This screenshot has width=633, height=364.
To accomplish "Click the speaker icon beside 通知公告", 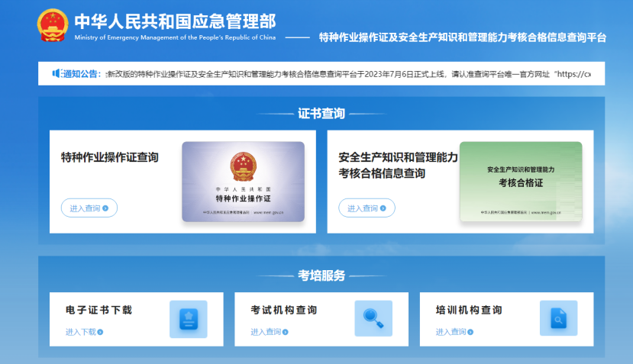I will (57, 73).
